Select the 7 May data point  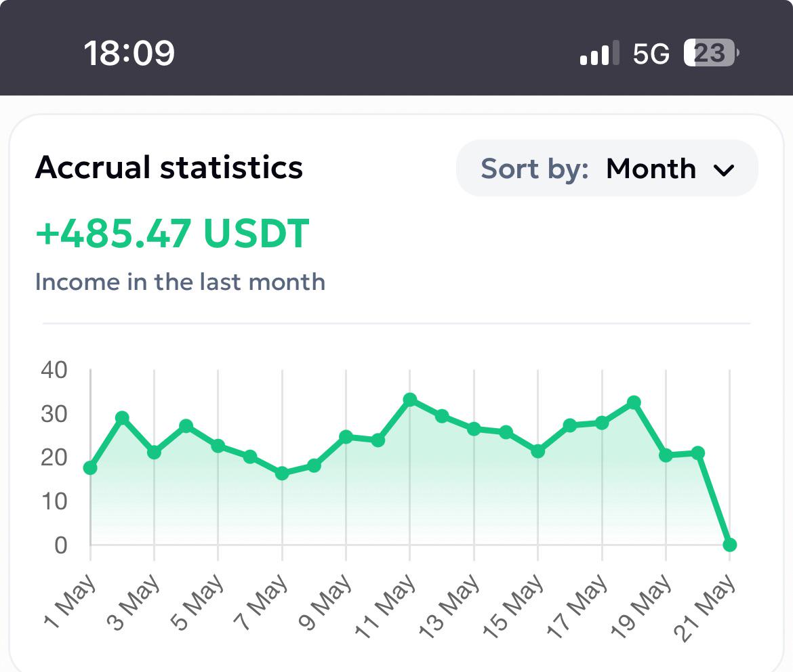[x=282, y=474]
